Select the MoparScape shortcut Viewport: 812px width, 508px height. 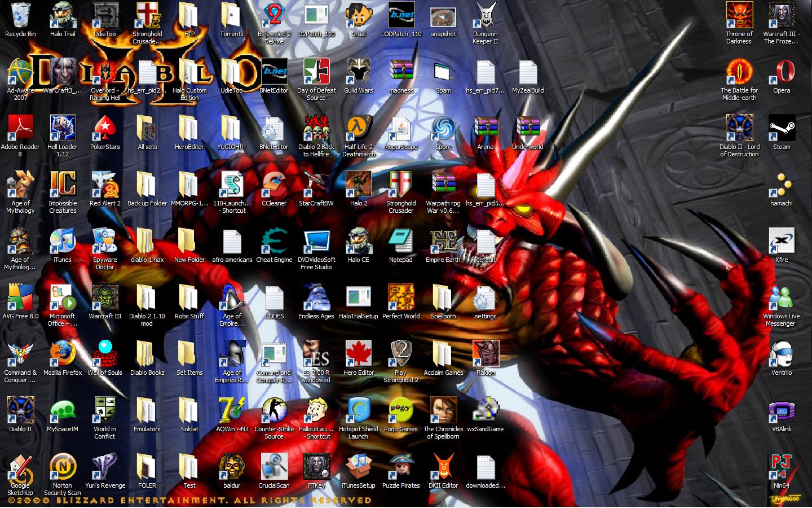pyautogui.click(x=401, y=128)
